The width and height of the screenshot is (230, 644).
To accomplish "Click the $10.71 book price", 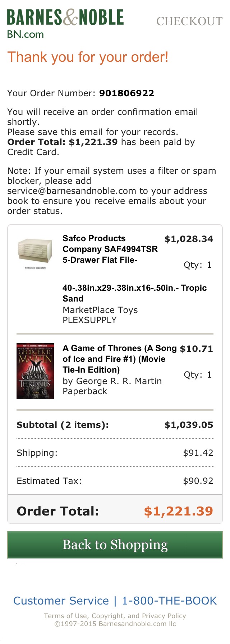I will coord(196,349).
